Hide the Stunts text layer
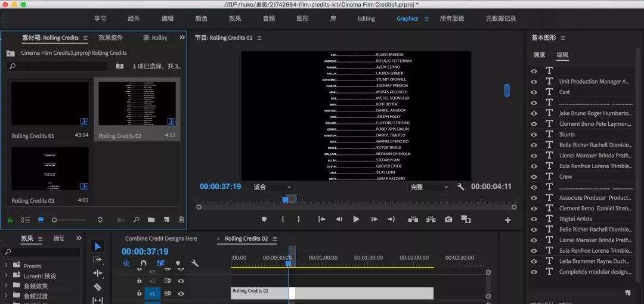The width and height of the screenshot is (644, 304). pyautogui.click(x=534, y=135)
